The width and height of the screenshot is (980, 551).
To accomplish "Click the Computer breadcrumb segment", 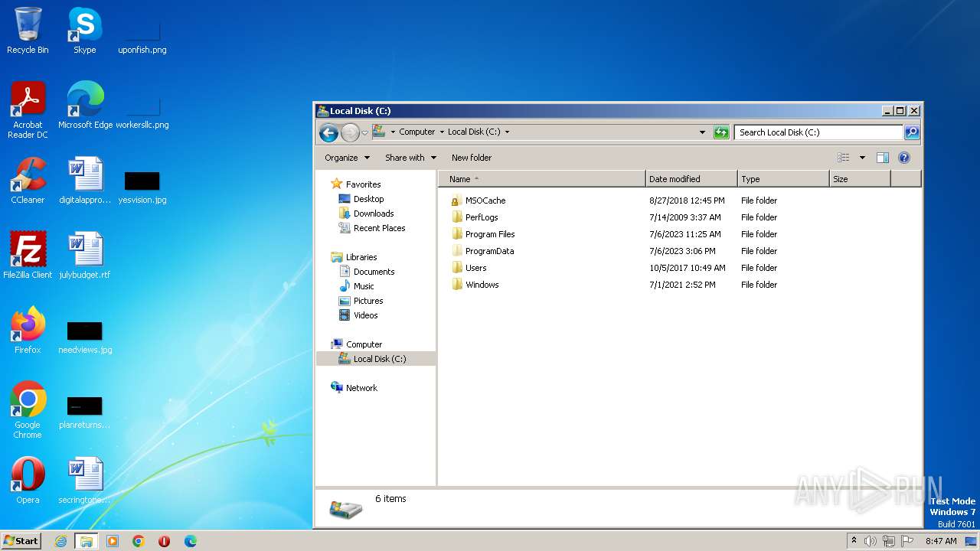I will pos(416,132).
